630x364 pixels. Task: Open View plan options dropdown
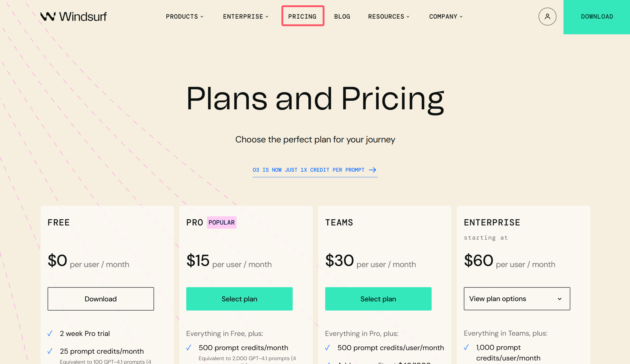coord(517,299)
